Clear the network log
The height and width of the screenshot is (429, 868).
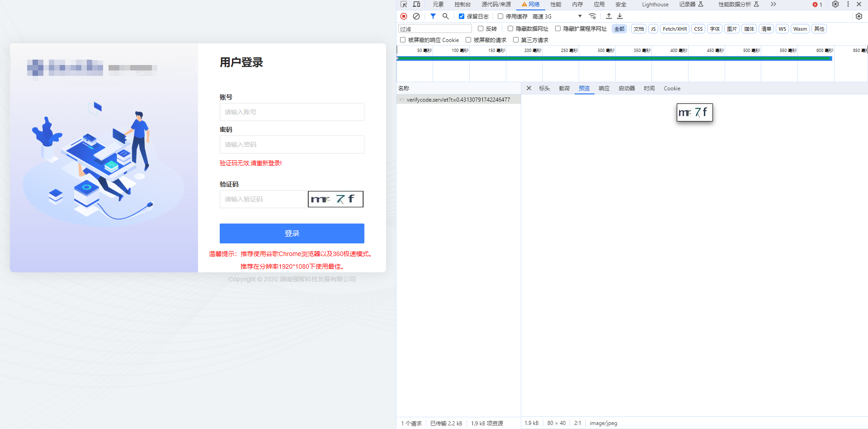[x=416, y=16]
